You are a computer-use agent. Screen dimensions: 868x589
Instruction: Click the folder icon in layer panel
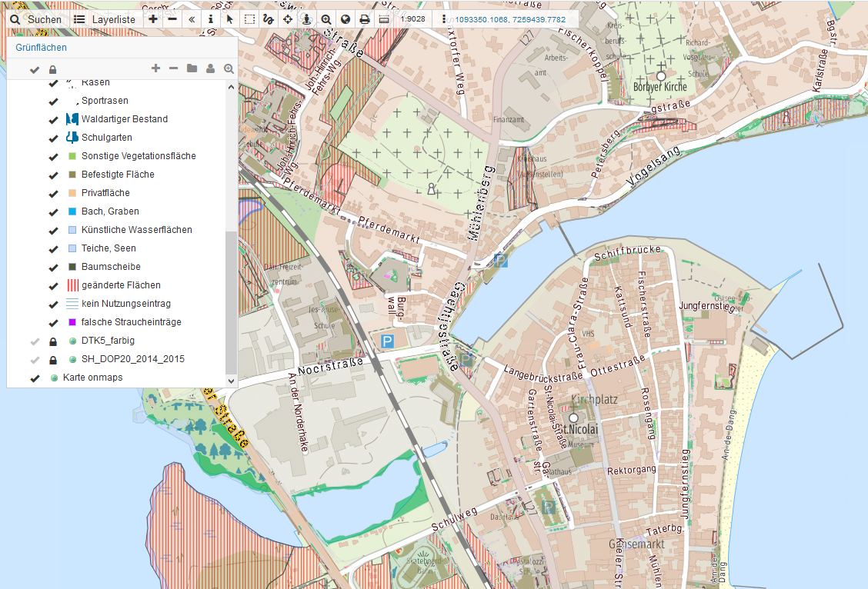click(x=192, y=69)
